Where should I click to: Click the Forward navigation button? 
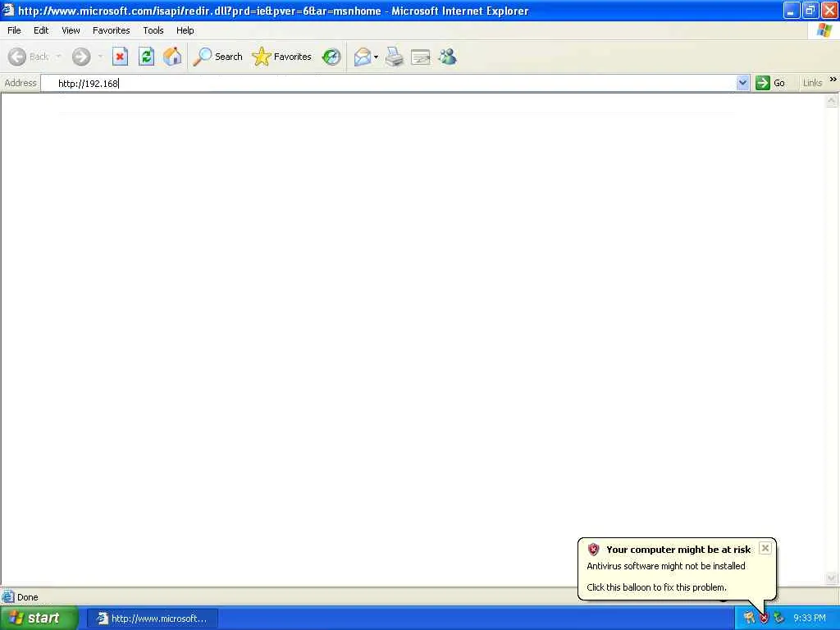pos(81,57)
